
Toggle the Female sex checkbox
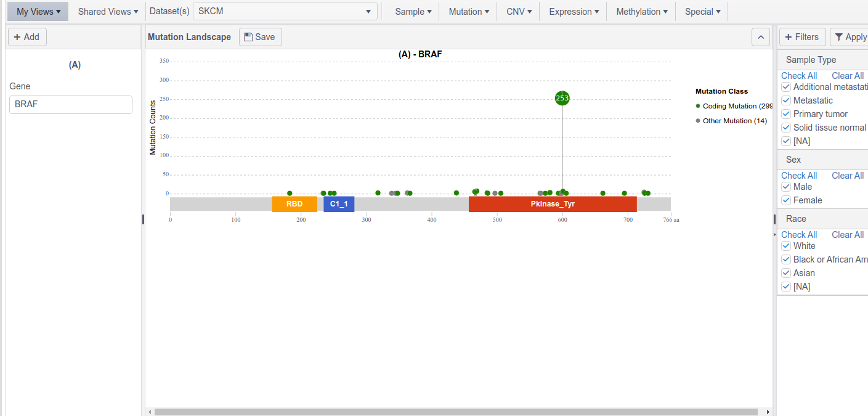[x=786, y=200]
